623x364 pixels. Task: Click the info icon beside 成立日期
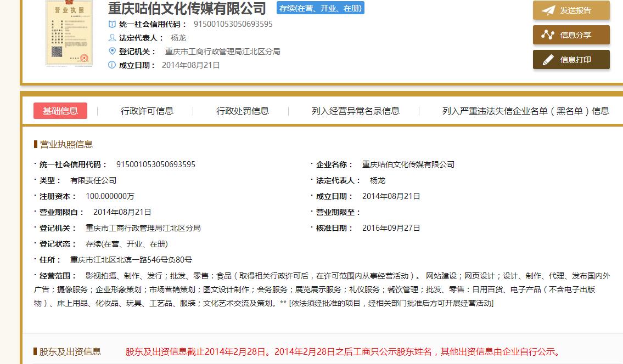pos(112,65)
